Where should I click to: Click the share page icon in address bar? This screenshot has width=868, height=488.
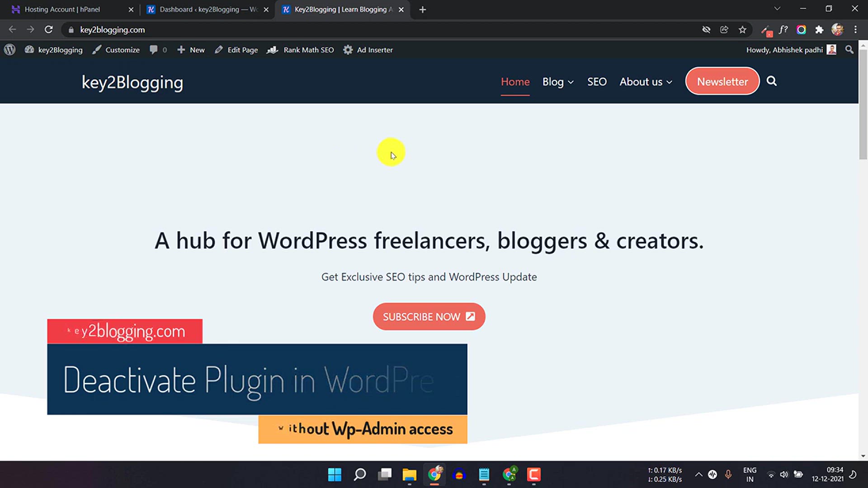[x=724, y=30]
